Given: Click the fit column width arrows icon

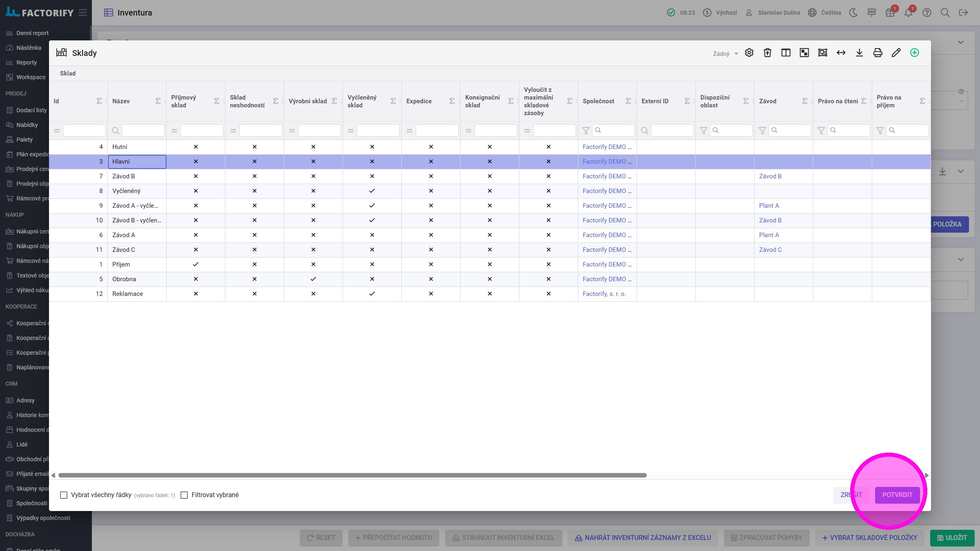Looking at the screenshot, I should pyautogui.click(x=841, y=53).
